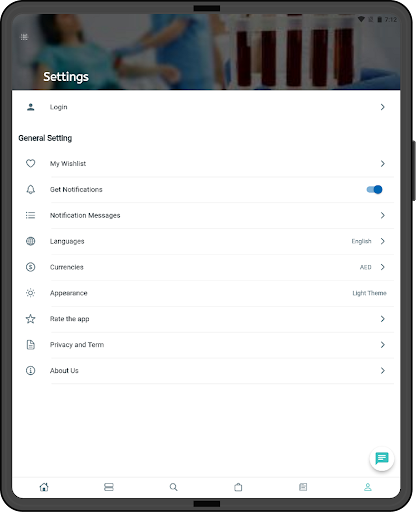The width and height of the screenshot is (416, 512).
Task: Expand Currencies using the AED chevron
Action: point(382,267)
